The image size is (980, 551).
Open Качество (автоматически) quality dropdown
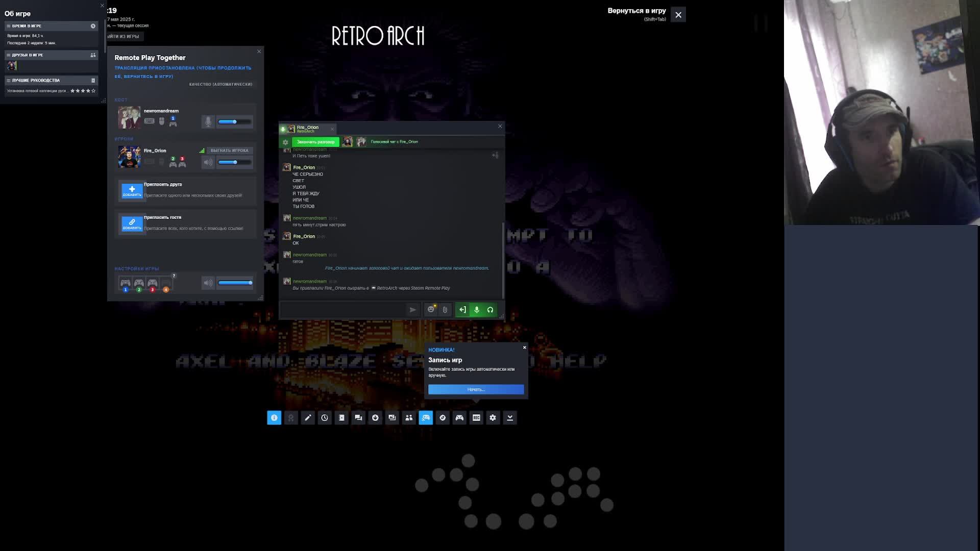[x=220, y=84]
